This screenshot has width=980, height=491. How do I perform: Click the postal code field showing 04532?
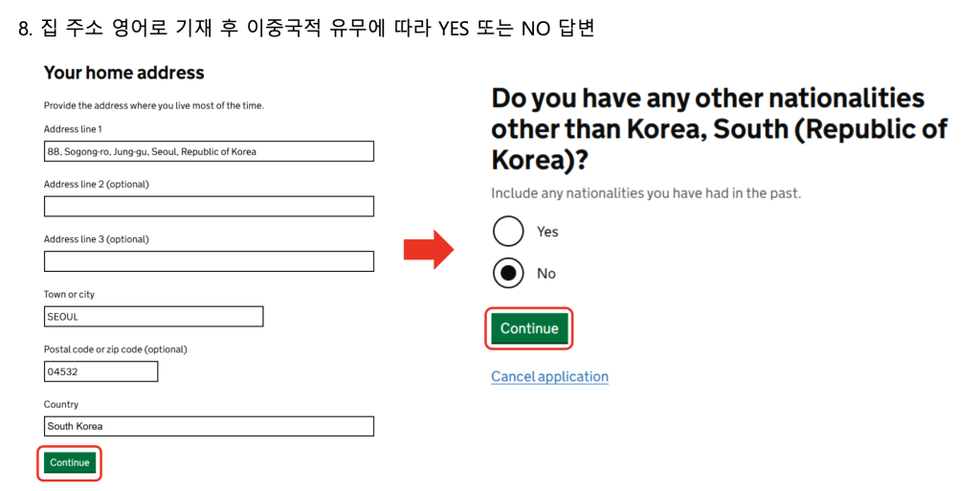100,371
